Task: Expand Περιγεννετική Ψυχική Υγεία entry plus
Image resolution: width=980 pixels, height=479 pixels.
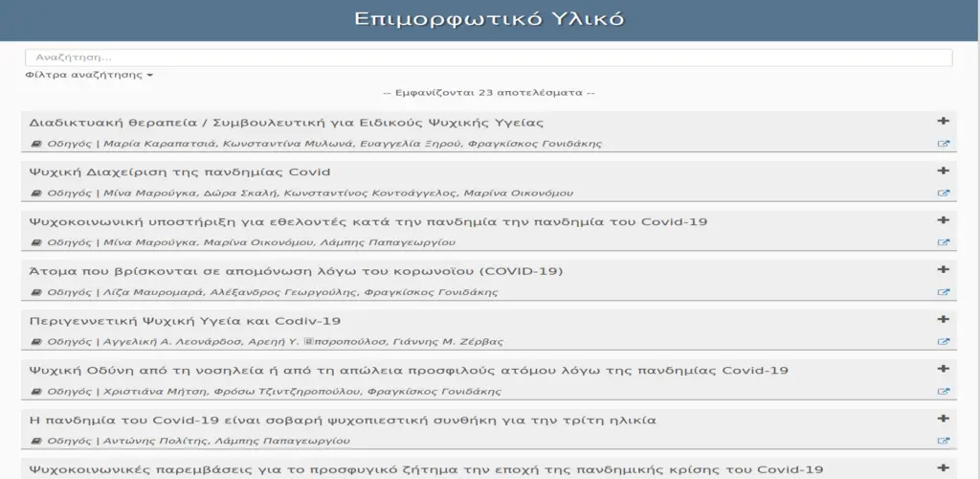Action: point(943,320)
